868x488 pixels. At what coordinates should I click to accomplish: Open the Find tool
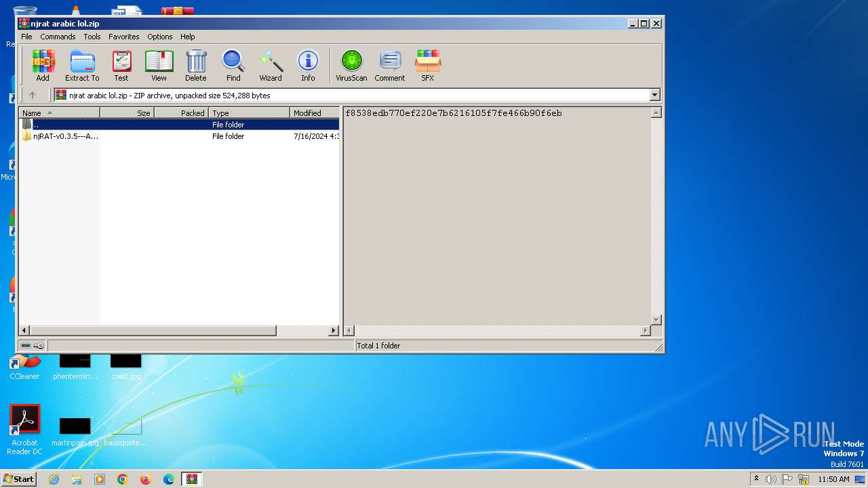point(233,66)
